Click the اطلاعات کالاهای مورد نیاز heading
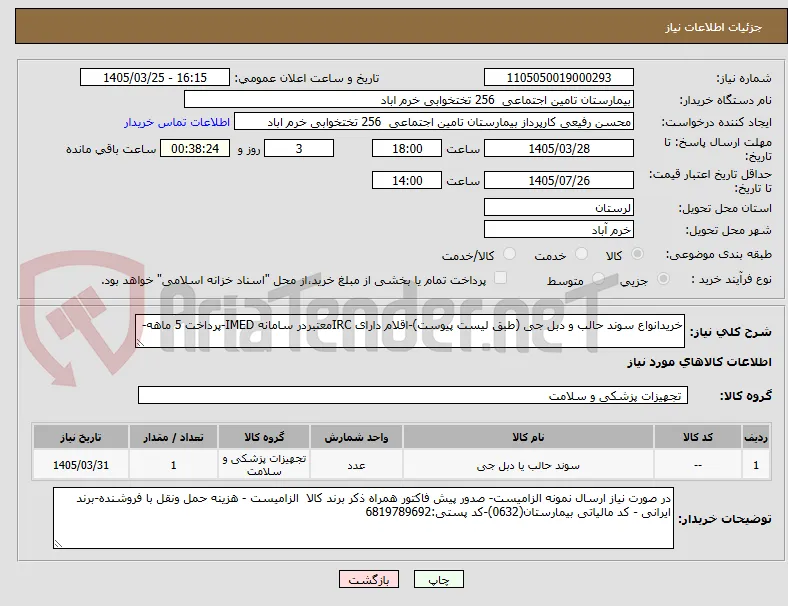This screenshot has width=788, height=606. tap(699, 362)
